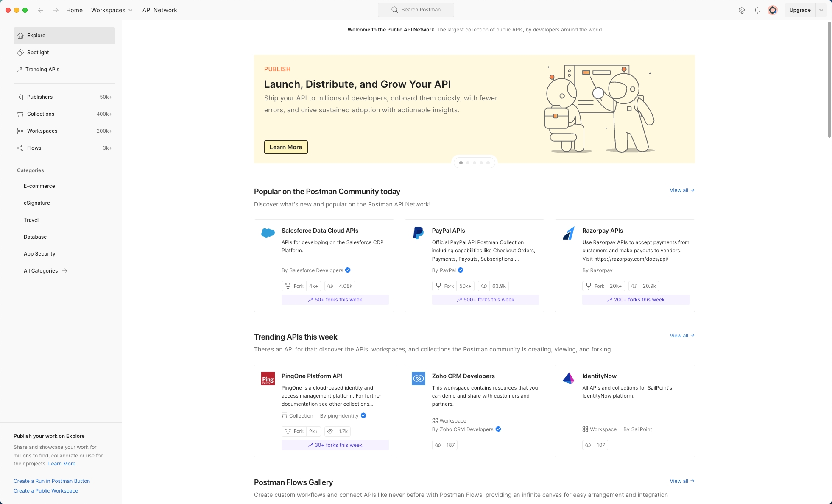This screenshot has height=504, width=832.
Task: Click the Learn More button
Action: (285, 147)
